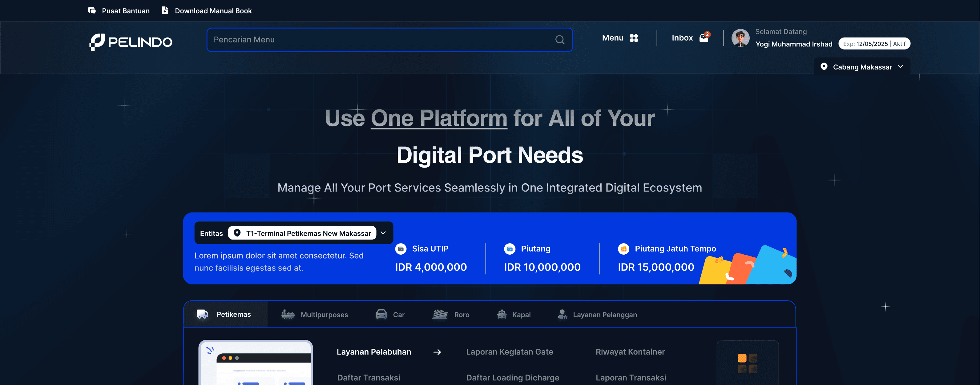This screenshot has height=385, width=980.
Task: Click the Roro ferry icon
Action: click(440, 314)
